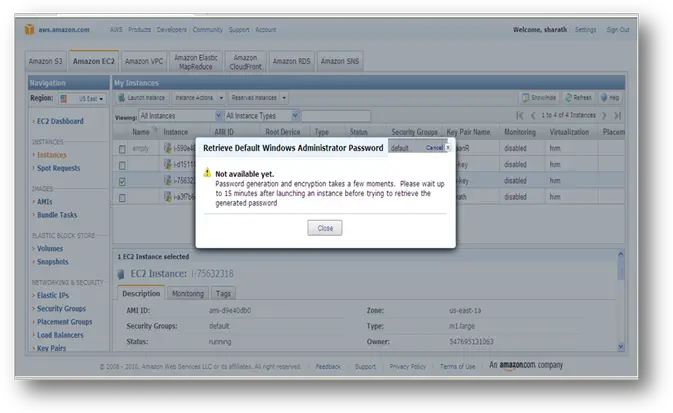The height and width of the screenshot is (413, 673).
Task: Open Placement Groups in navigation
Action: [64, 322]
